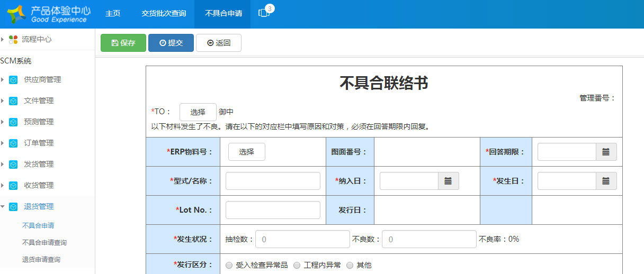This screenshot has width=644, height=274.
Task: Click the 退货管理 cube icon
Action: pos(13,207)
